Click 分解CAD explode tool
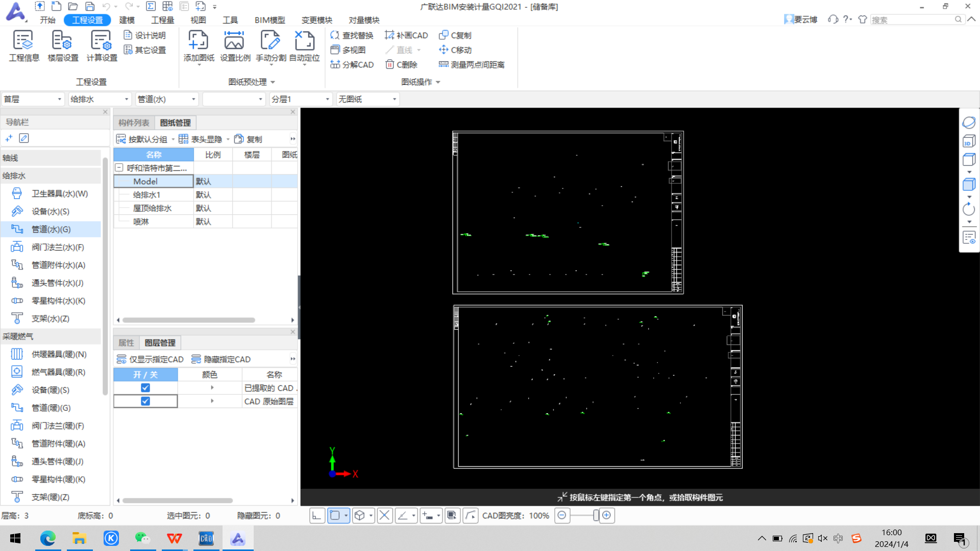Screen dimensions: 980x551 point(352,65)
